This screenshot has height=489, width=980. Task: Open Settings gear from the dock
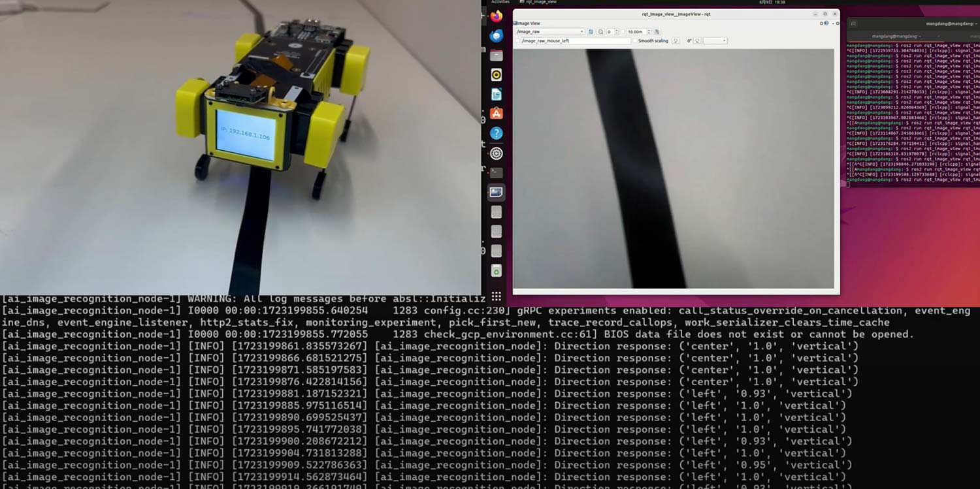[497, 153]
